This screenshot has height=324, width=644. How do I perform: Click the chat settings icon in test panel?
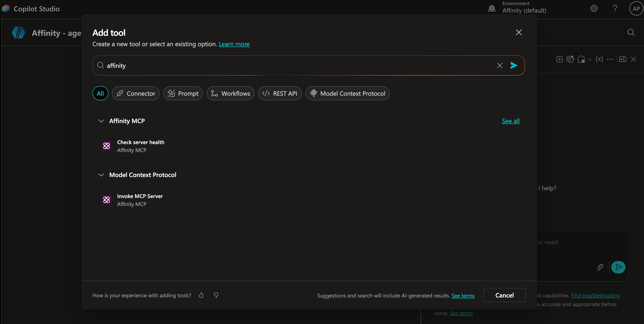[x=581, y=59]
